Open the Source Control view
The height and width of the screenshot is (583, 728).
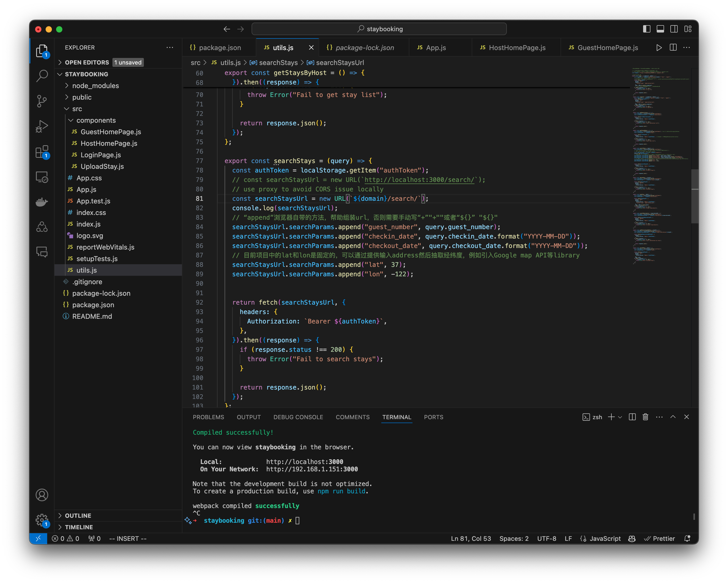click(x=42, y=101)
